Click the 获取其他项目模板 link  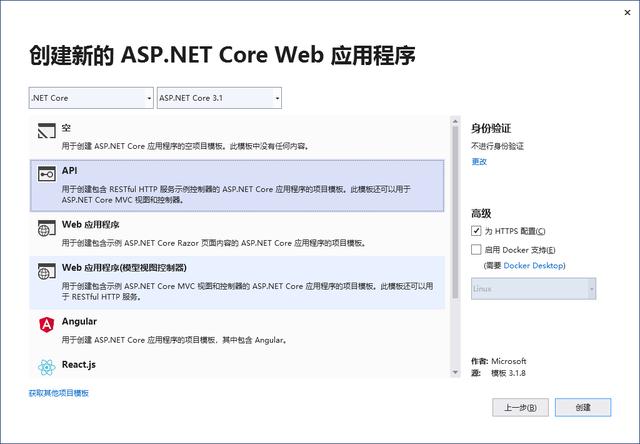pos(59,393)
